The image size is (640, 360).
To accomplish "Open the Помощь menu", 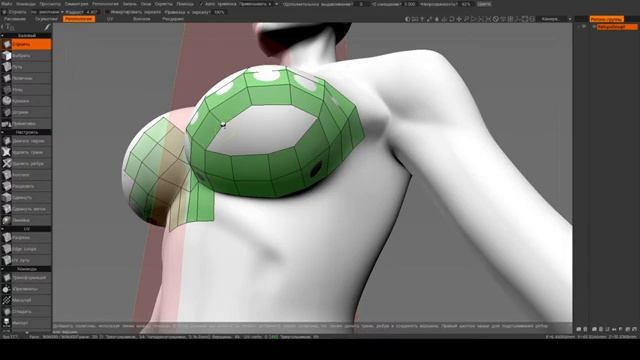I will (185, 4).
